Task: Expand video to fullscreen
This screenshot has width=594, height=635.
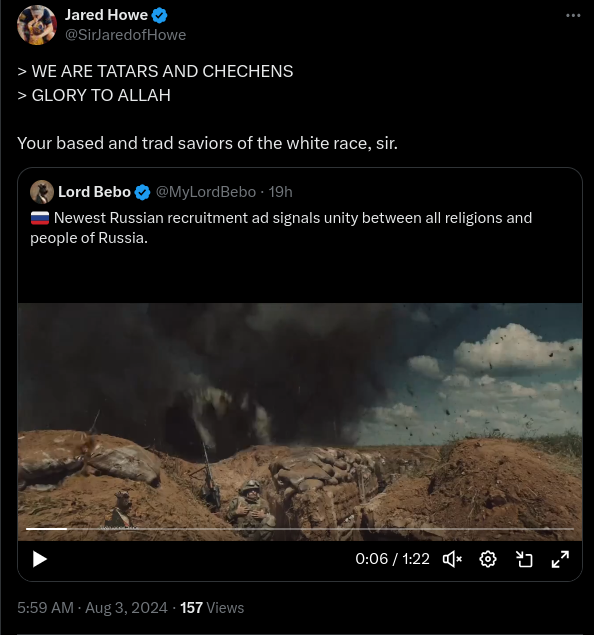Action: click(560, 559)
